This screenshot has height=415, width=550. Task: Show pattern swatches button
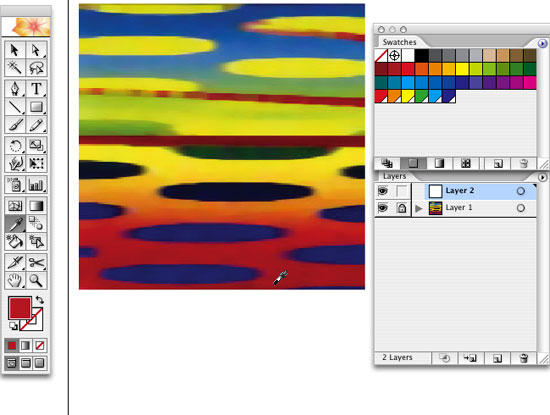coord(465,163)
